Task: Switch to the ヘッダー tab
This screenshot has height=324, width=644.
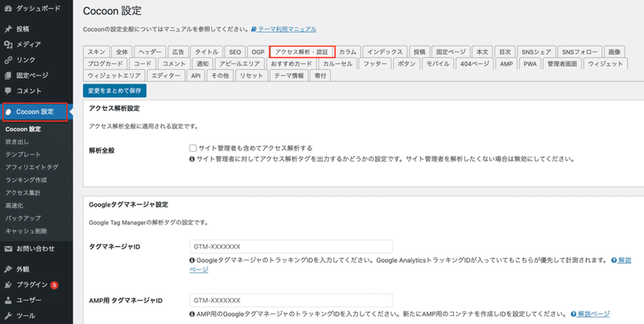Action: tap(150, 52)
